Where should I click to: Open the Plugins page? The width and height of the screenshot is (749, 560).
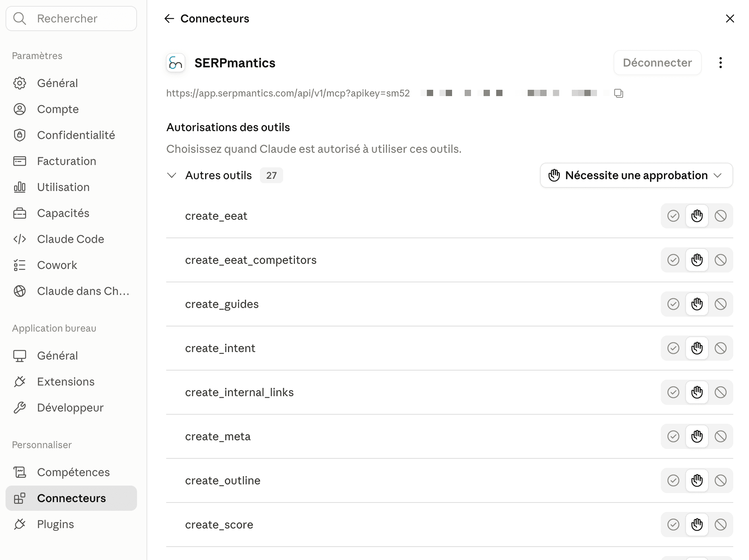(71, 524)
